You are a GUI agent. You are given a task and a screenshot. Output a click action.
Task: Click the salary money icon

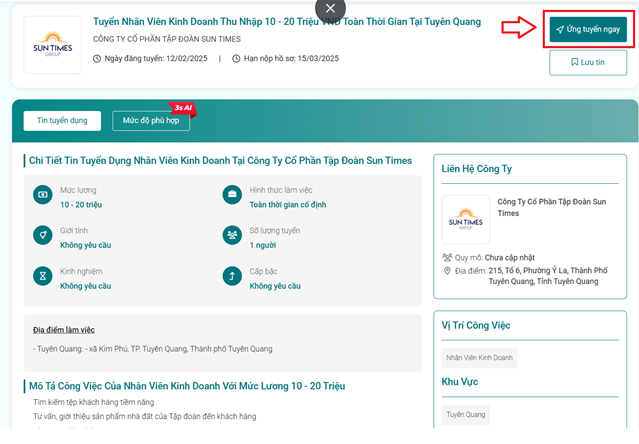point(42,195)
